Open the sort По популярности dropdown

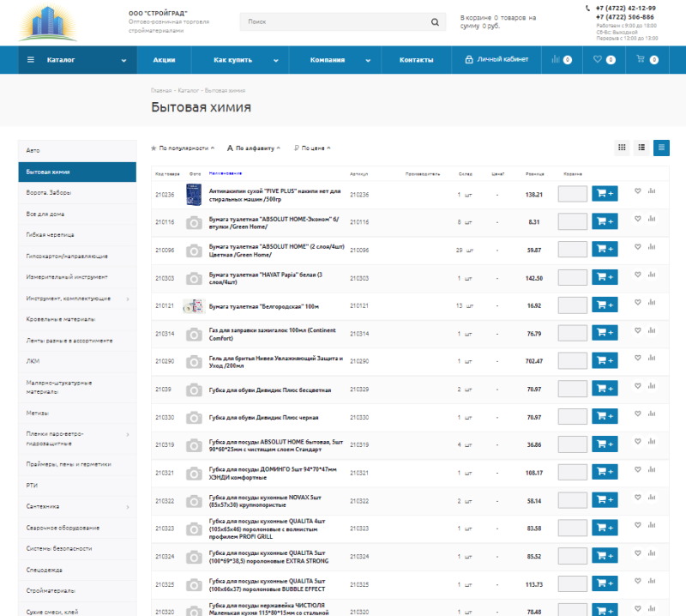(183, 148)
